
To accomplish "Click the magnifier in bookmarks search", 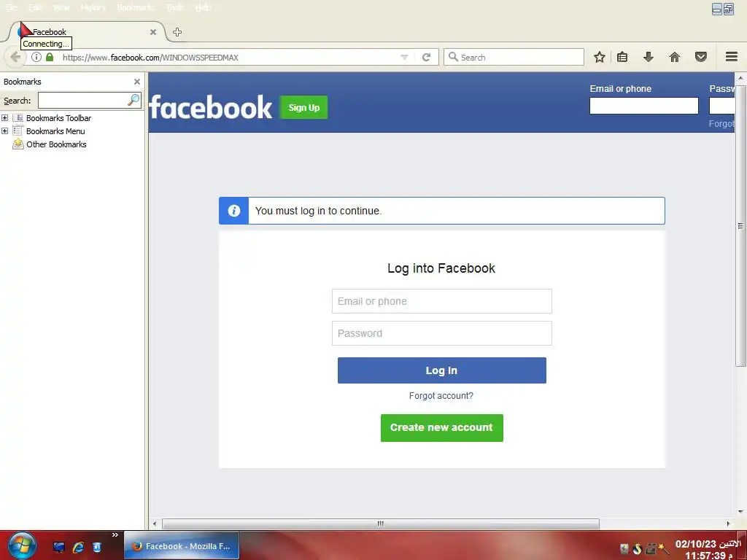I will pos(134,100).
